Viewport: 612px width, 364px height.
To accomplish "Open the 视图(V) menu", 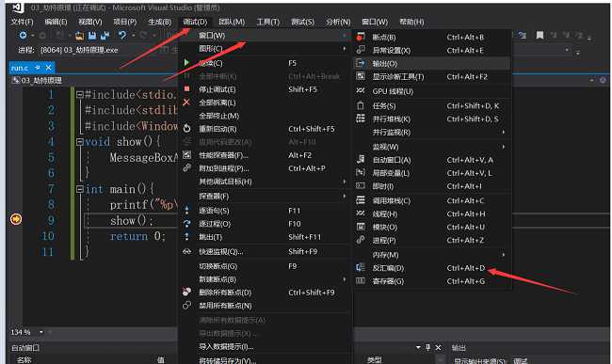I will click(89, 22).
